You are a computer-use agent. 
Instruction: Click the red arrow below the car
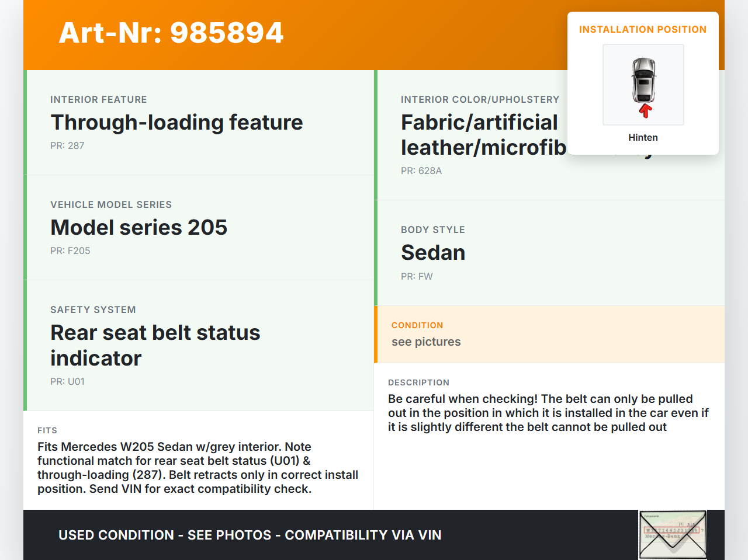(x=645, y=111)
